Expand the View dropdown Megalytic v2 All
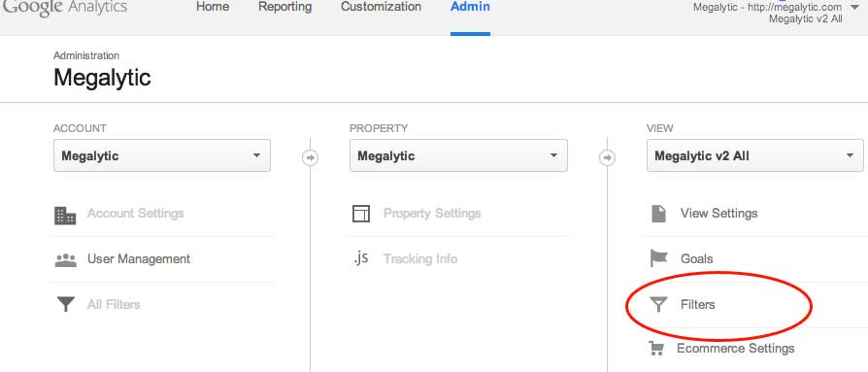Screen dimensions: 868x372 [755, 155]
